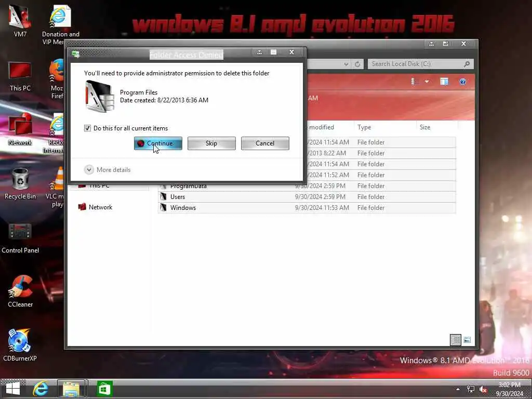Open the Start button
Image resolution: width=532 pixels, height=399 pixels.
[x=13, y=389]
